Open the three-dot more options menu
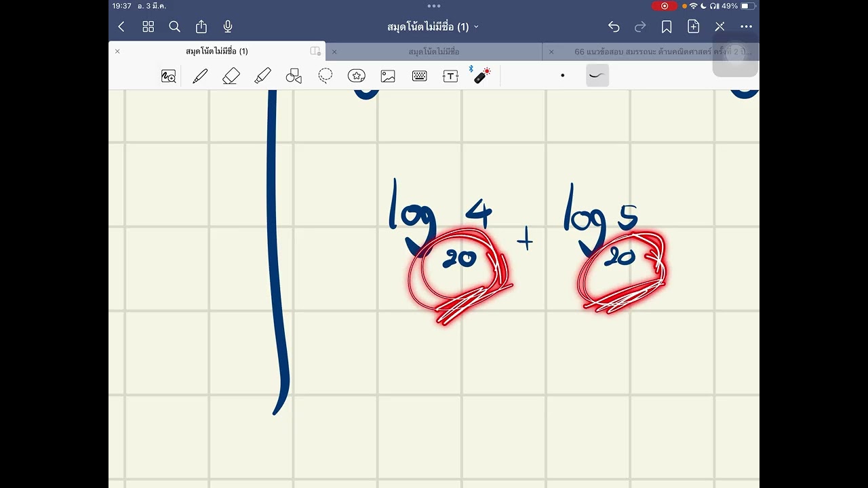The height and width of the screenshot is (488, 868). pyautogui.click(x=746, y=26)
